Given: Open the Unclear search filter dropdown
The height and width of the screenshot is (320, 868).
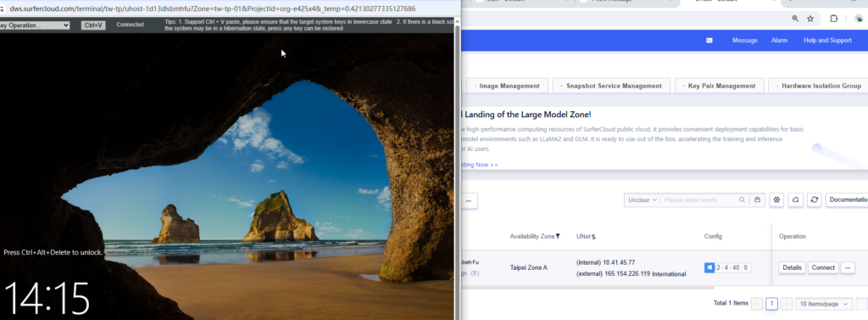Looking at the screenshot, I should pos(642,199).
